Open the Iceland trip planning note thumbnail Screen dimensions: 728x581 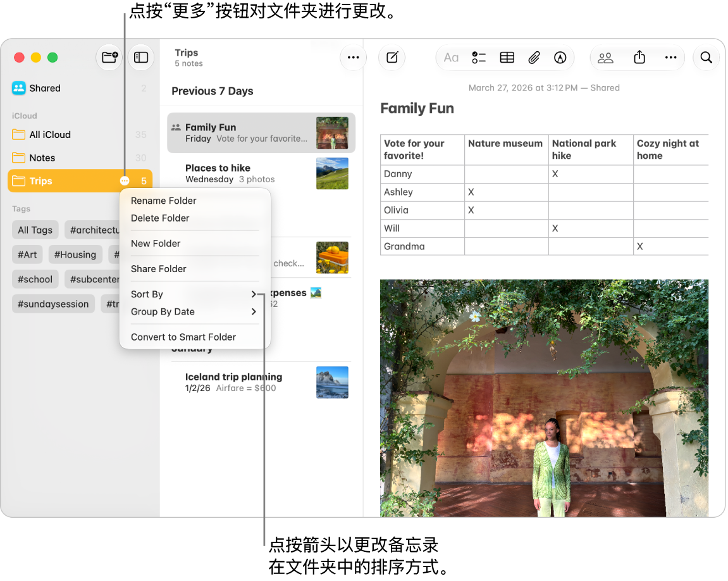pyautogui.click(x=332, y=382)
